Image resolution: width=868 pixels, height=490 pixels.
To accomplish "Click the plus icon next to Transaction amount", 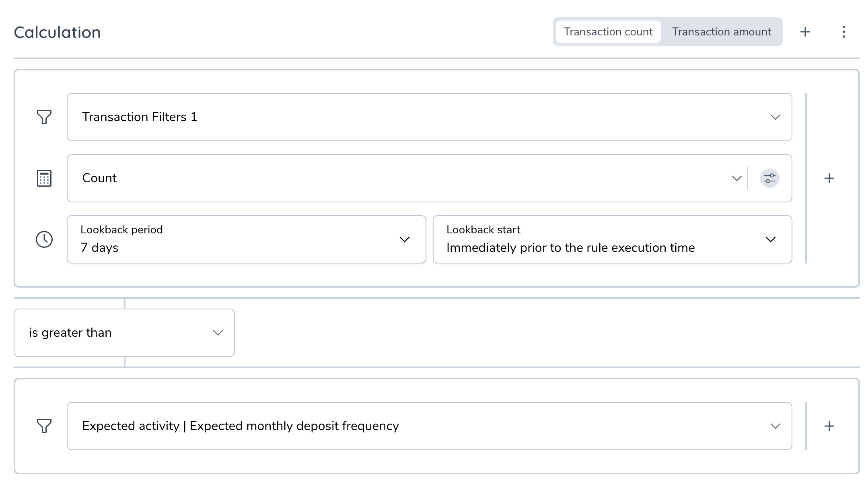I will (x=805, y=32).
